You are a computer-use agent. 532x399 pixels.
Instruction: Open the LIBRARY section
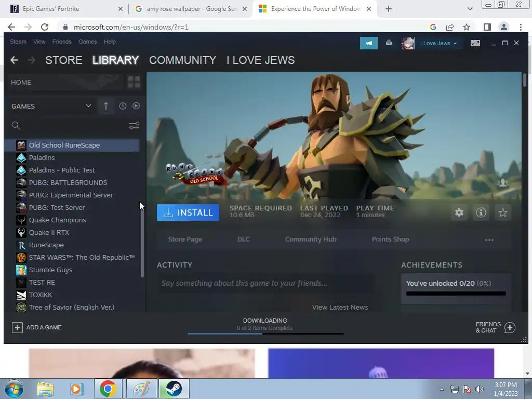(116, 60)
